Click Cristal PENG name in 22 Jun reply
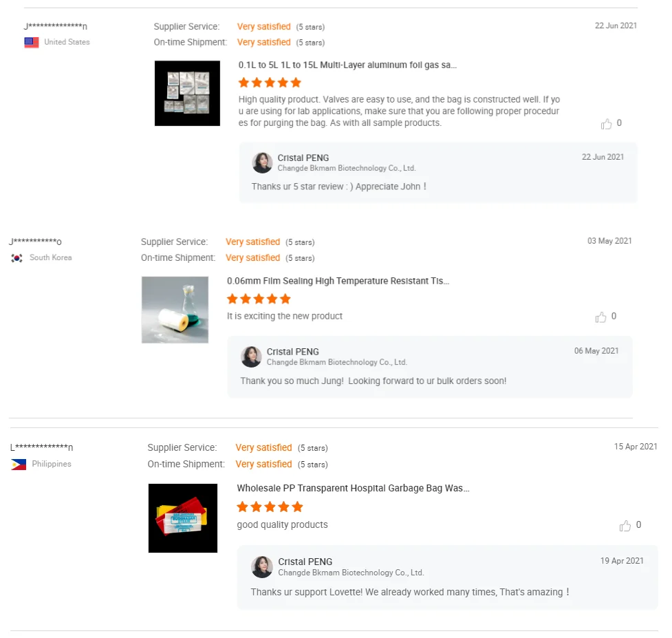The height and width of the screenshot is (638, 672). (x=303, y=158)
